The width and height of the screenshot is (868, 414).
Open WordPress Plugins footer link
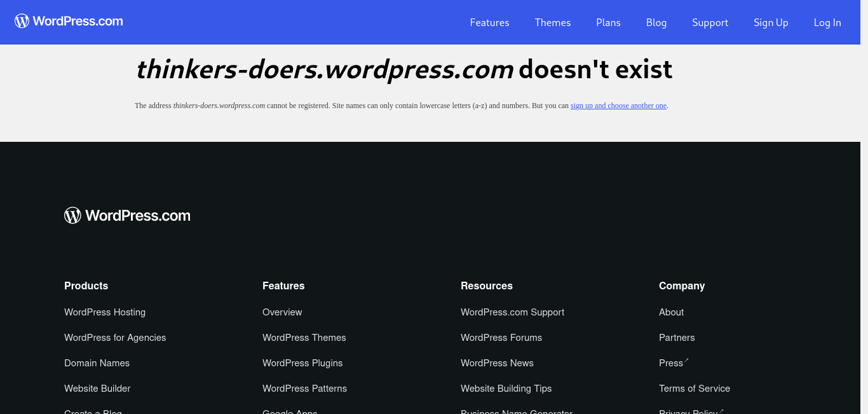coord(302,363)
